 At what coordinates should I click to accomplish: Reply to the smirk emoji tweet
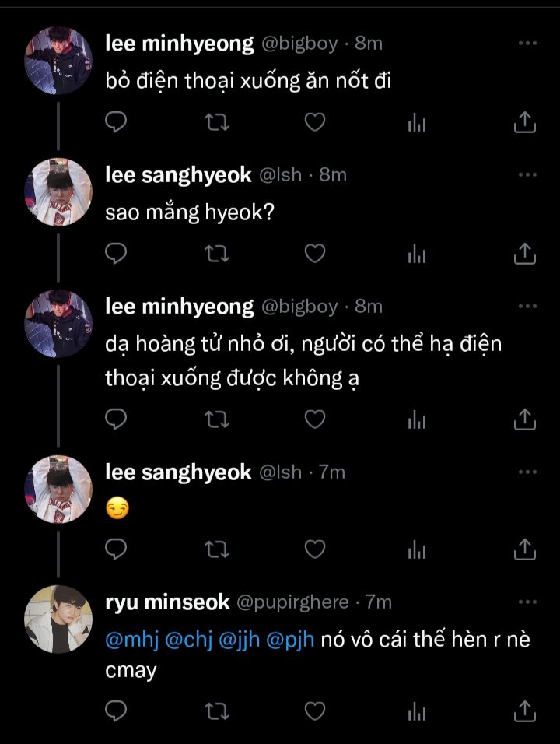116,550
